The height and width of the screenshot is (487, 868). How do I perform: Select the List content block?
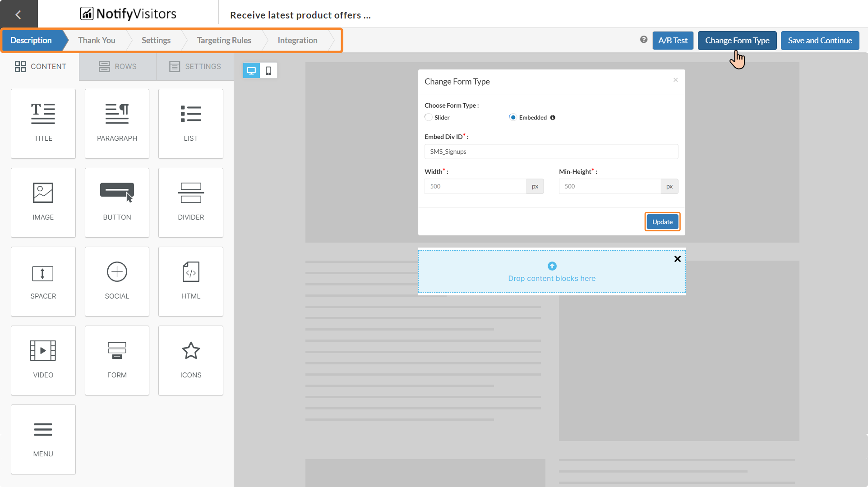[191, 124]
